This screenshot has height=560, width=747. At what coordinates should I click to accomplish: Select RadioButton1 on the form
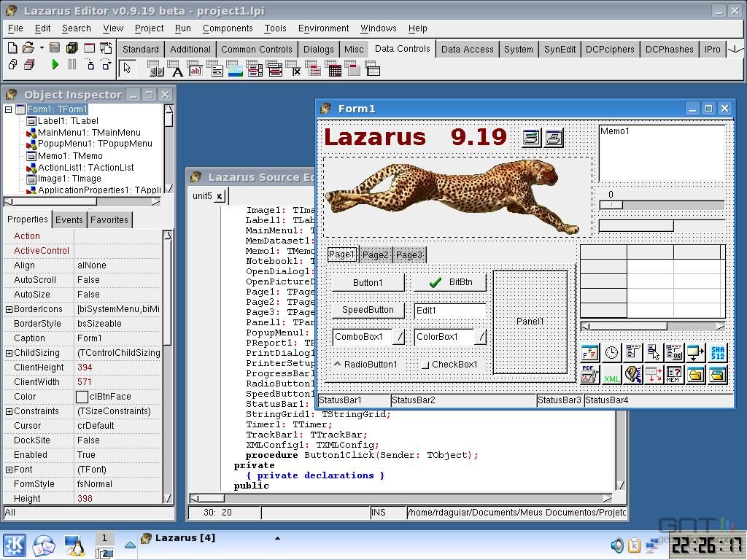tap(365, 365)
